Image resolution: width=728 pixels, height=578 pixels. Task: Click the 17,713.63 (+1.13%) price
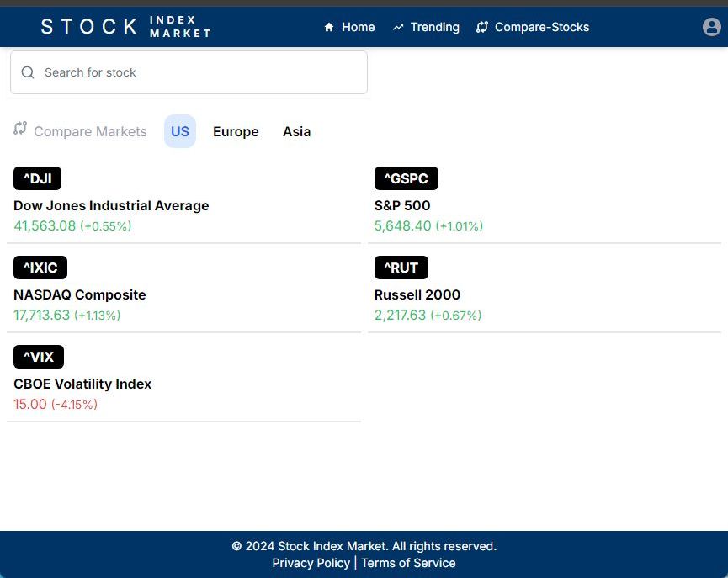coord(67,315)
